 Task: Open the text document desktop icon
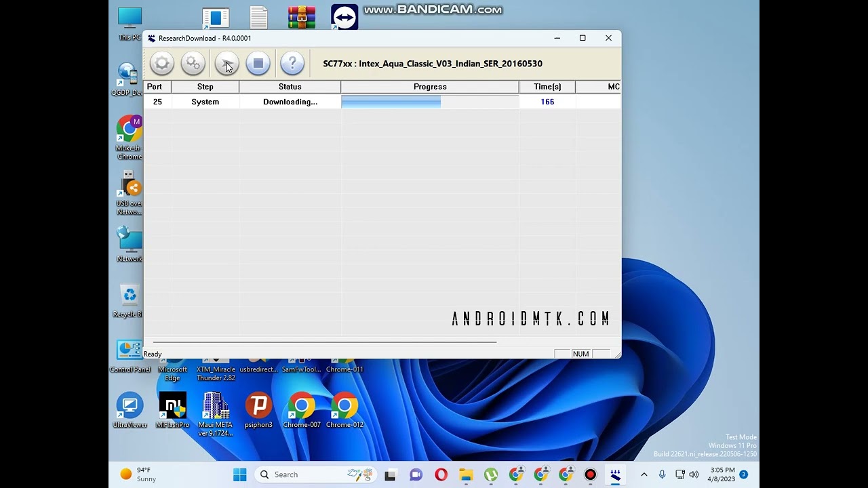point(258,18)
